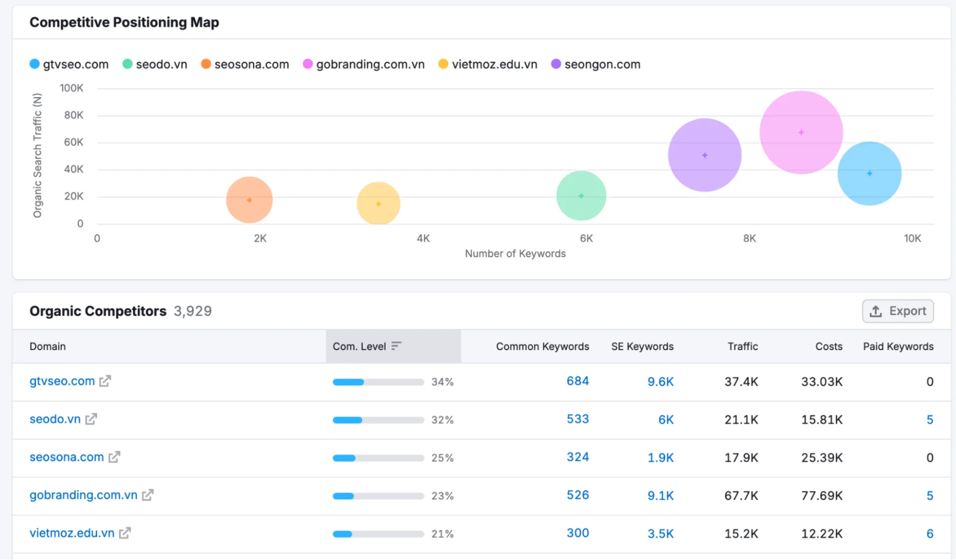Open gtvseo.com via its external link icon
The image size is (956, 560).
pos(105,381)
